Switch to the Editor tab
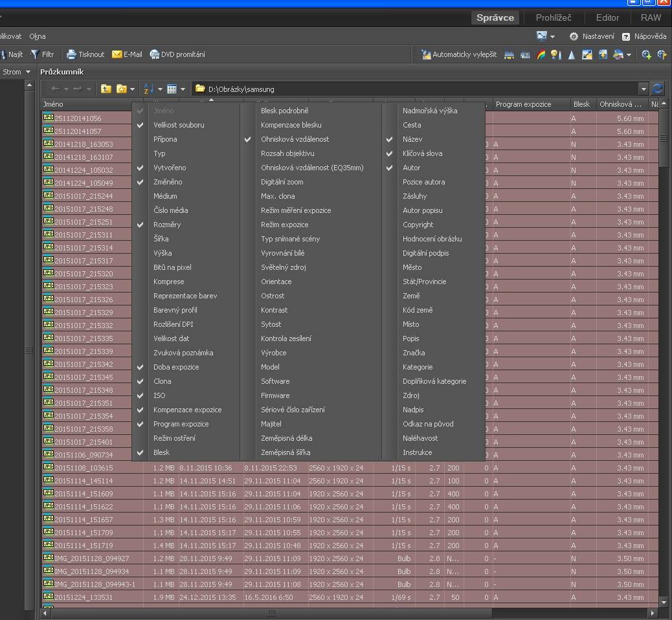 tap(607, 17)
